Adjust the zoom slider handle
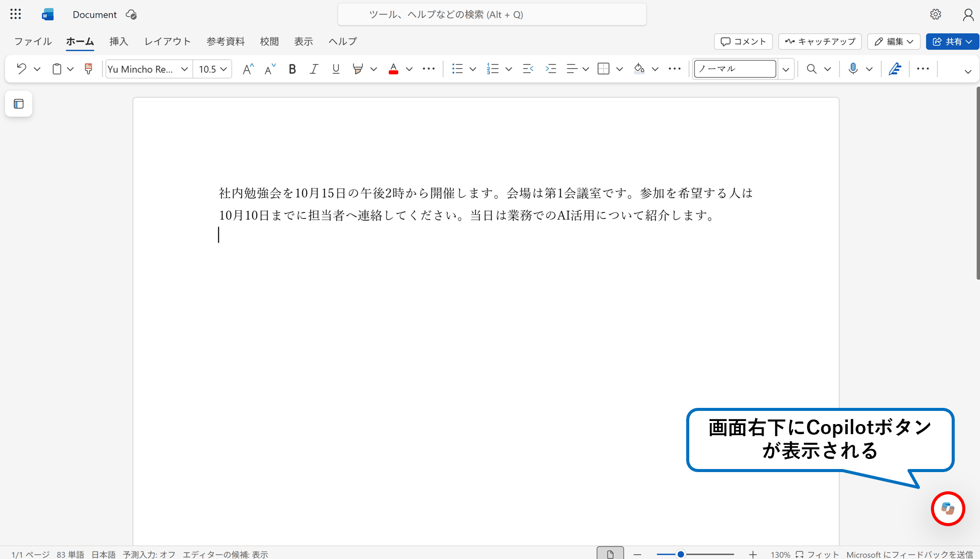This screenshot has width=980, height=559. pos(681,554)
